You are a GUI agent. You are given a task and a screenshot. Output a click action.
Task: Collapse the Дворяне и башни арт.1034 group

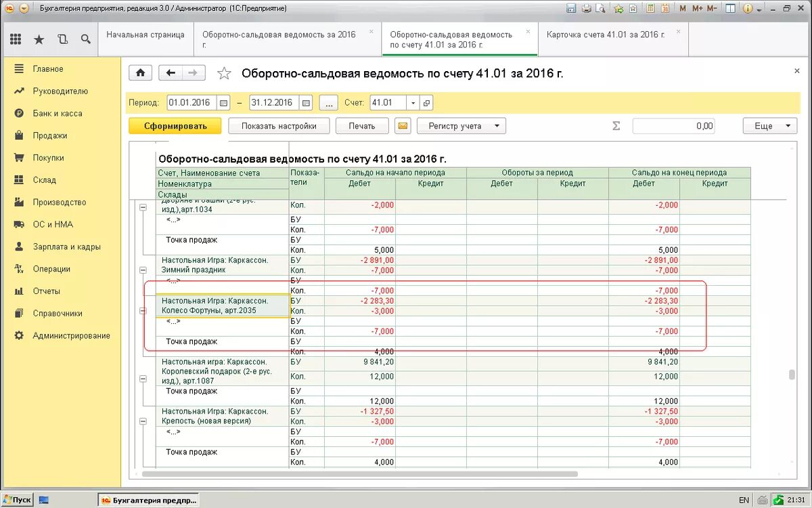143,209
